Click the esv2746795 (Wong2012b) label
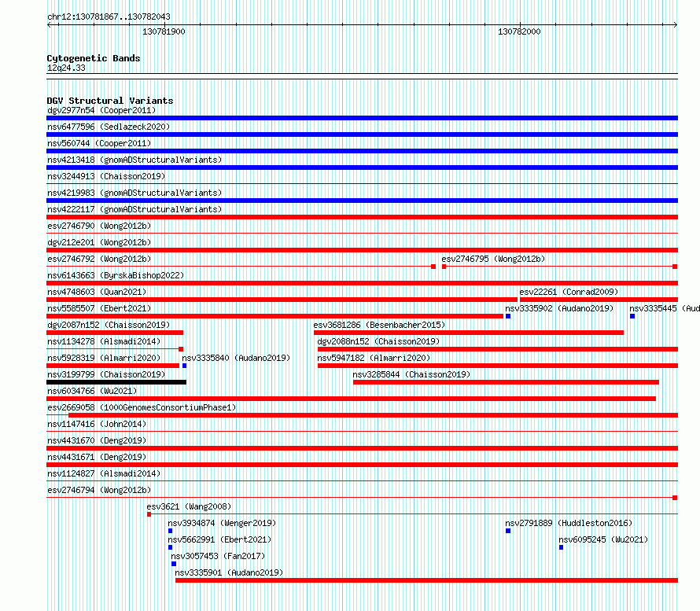The image size is (700, 611). pos(493,259)
